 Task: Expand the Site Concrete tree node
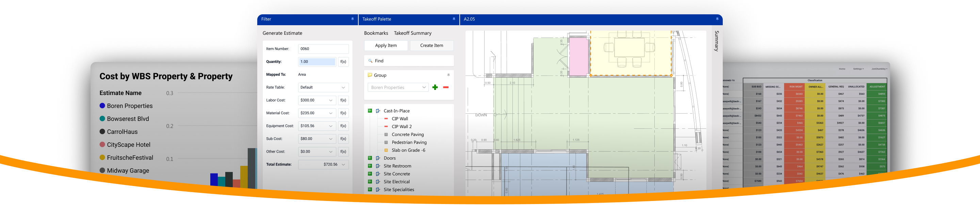(370, 174)
